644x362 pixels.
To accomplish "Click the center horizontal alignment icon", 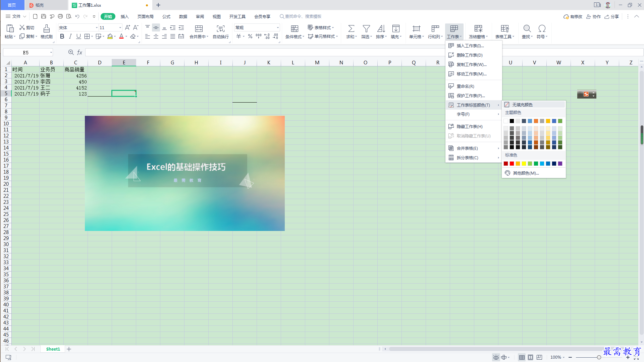I will coord(156,37).
